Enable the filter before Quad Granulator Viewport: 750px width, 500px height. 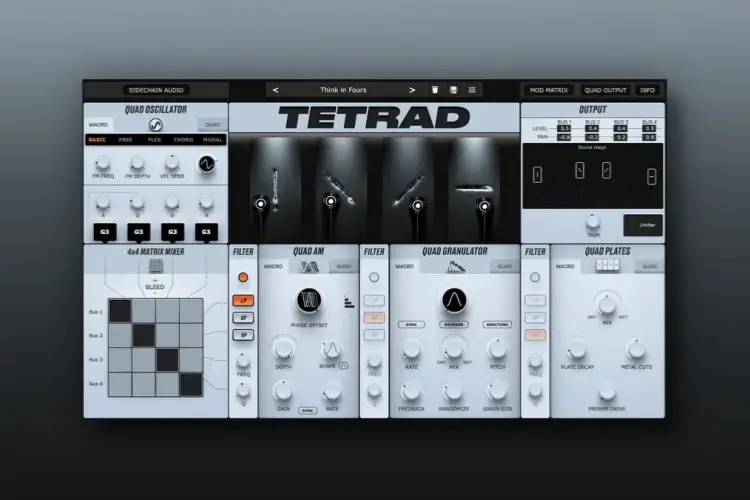tap(374, 277)
